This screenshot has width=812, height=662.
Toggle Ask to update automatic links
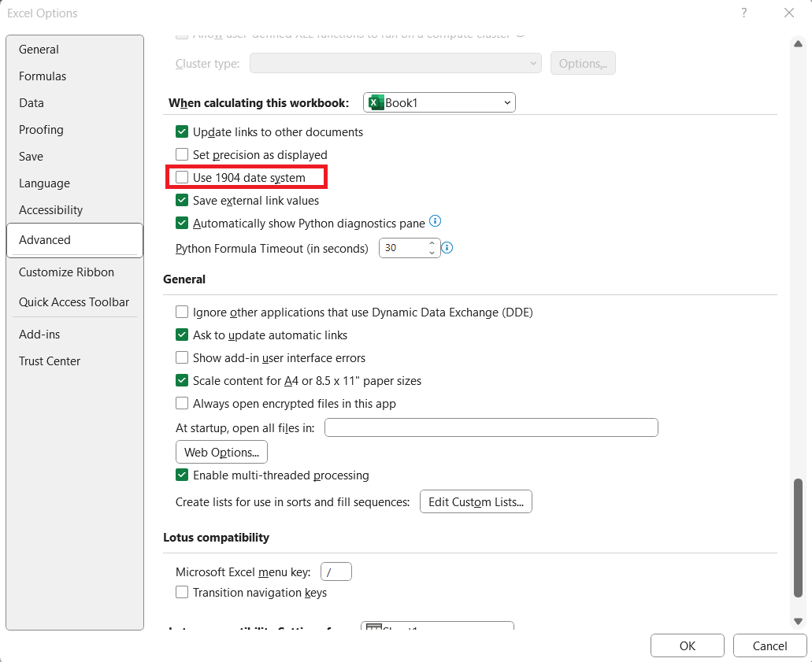[182, 335]
